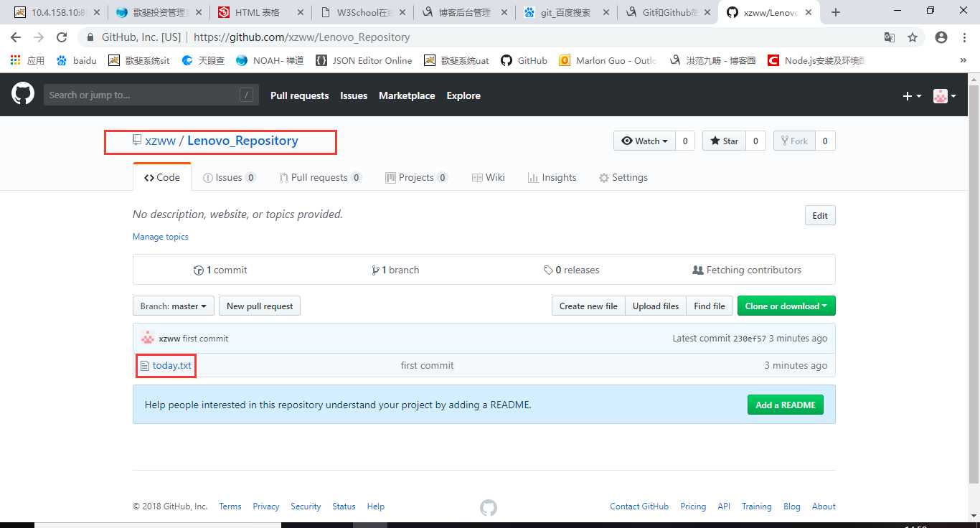Open 0 releases link

tap(572, 270)
